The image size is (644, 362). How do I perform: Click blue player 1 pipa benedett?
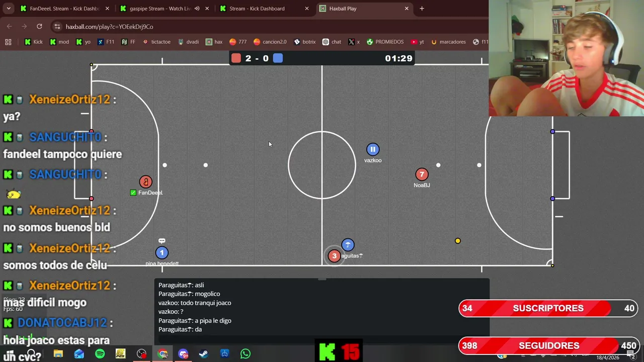click(162, 253)
